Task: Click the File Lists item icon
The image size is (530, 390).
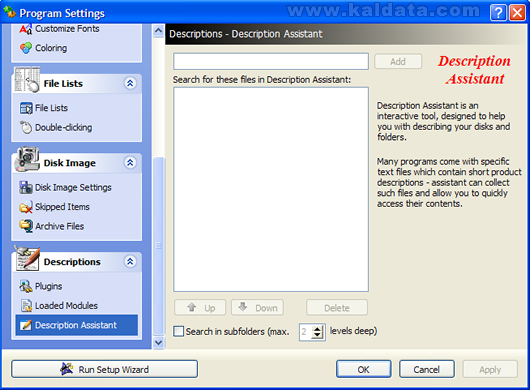Action: (x=26, y=108)
